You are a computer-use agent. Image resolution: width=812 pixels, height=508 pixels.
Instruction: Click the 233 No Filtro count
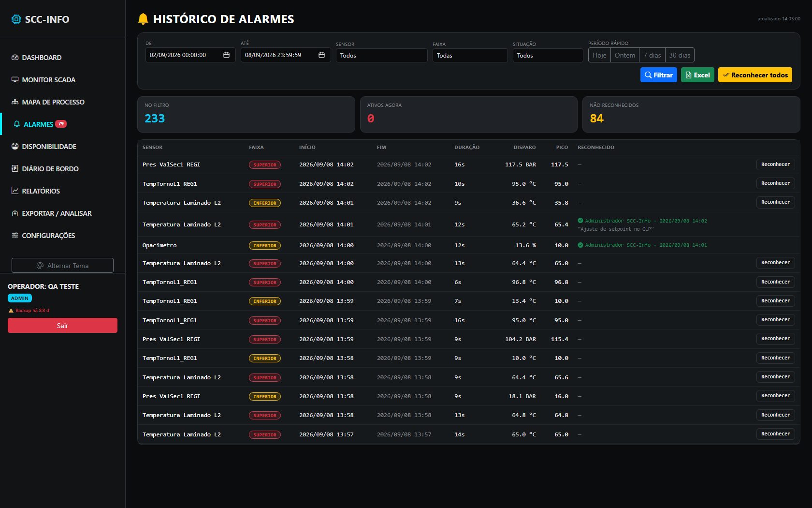tap(155, 119)
